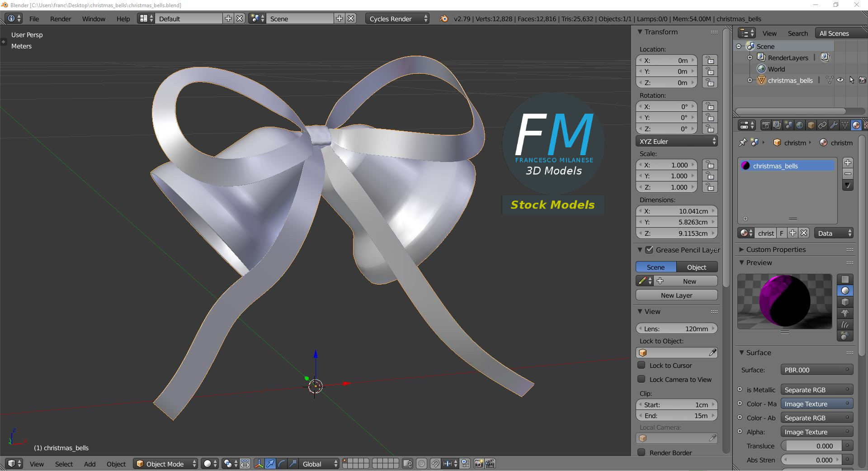Screen dimensions: 868x471
Task: Toggle visibility eye of christmas_bells
Action: click(840, 80)
